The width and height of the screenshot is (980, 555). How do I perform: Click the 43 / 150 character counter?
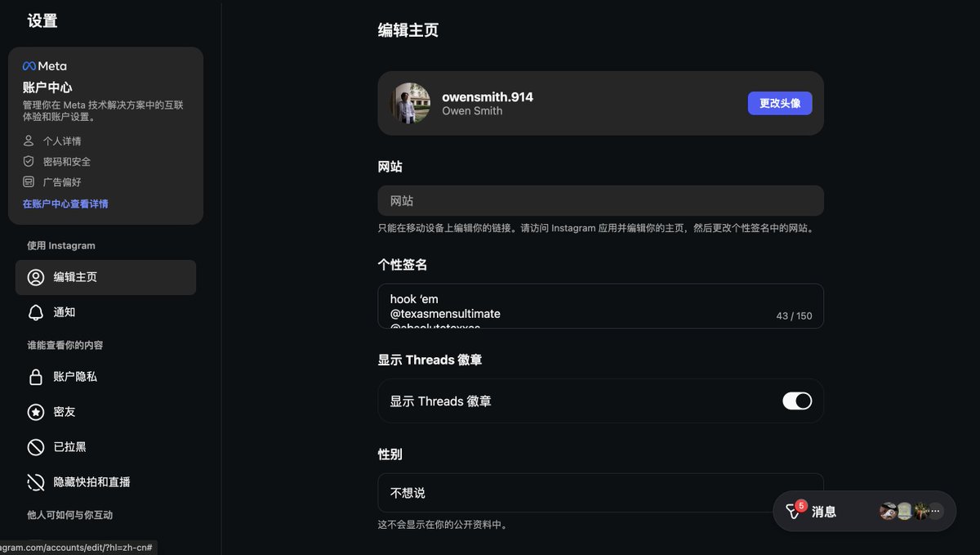[794, 316]
